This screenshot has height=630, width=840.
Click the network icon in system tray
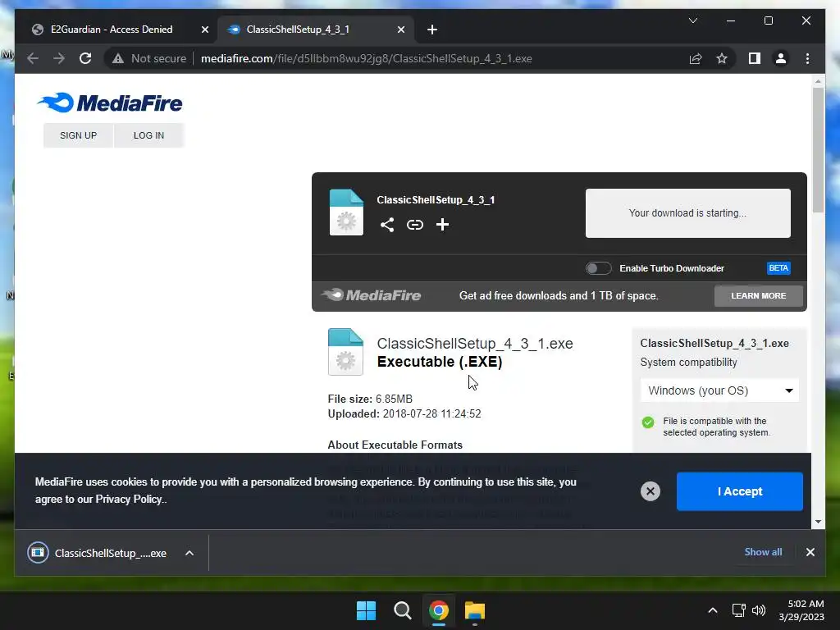739,610
